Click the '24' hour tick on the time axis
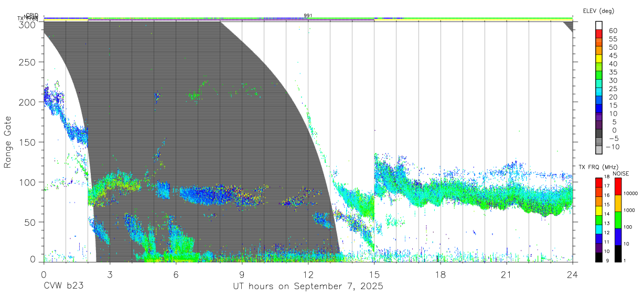644x297 pixels. 572,274
